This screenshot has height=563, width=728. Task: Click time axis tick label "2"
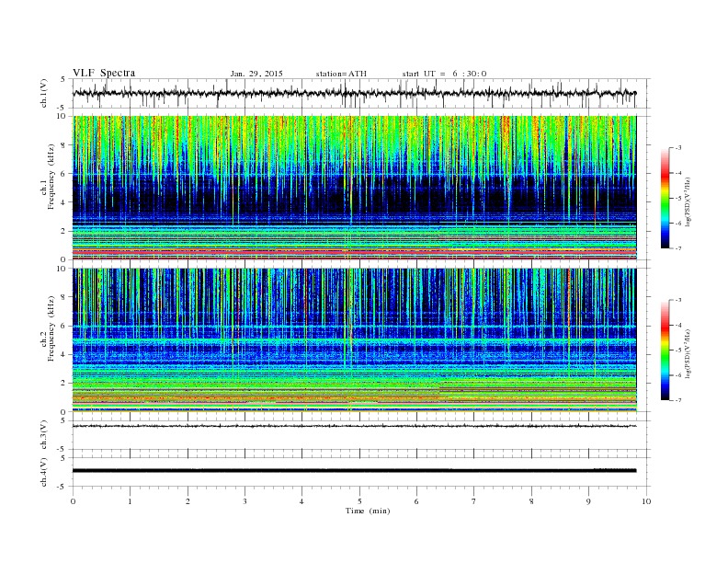click(x=188, y=501)
